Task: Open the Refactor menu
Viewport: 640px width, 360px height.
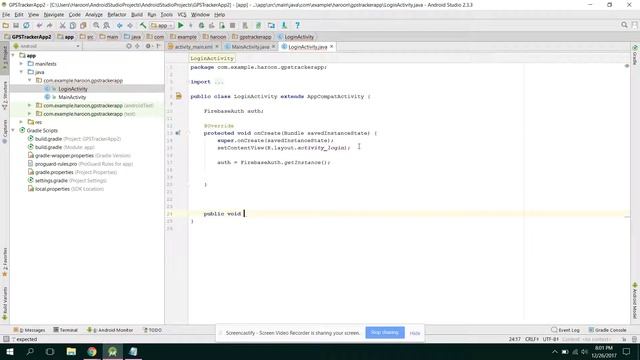Action: click(117, 15)
